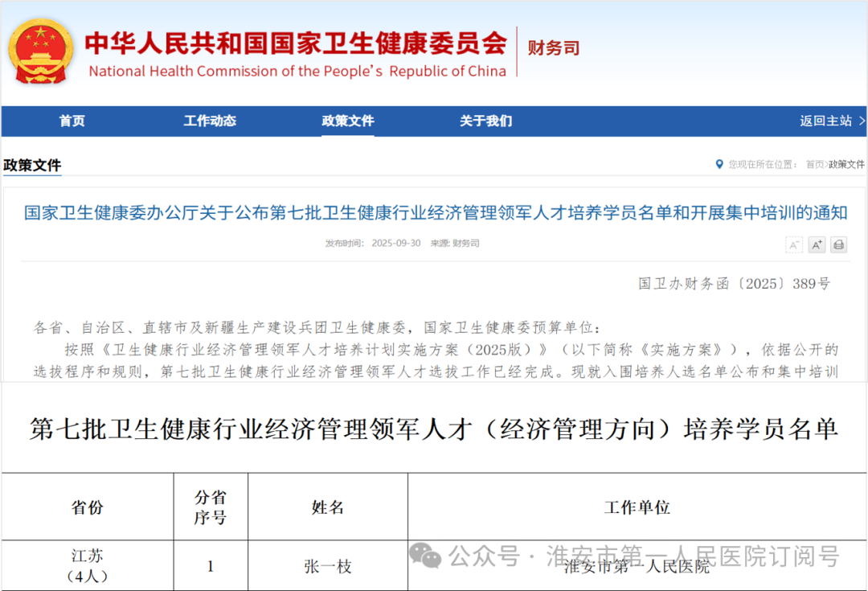Click the printer icon to print the article

pos(838,244)
